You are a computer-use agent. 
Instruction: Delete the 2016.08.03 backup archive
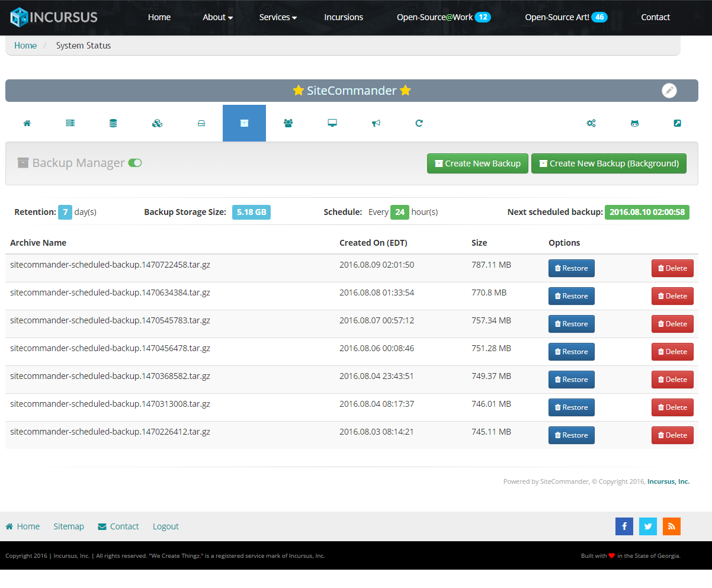tap(672, 435)
